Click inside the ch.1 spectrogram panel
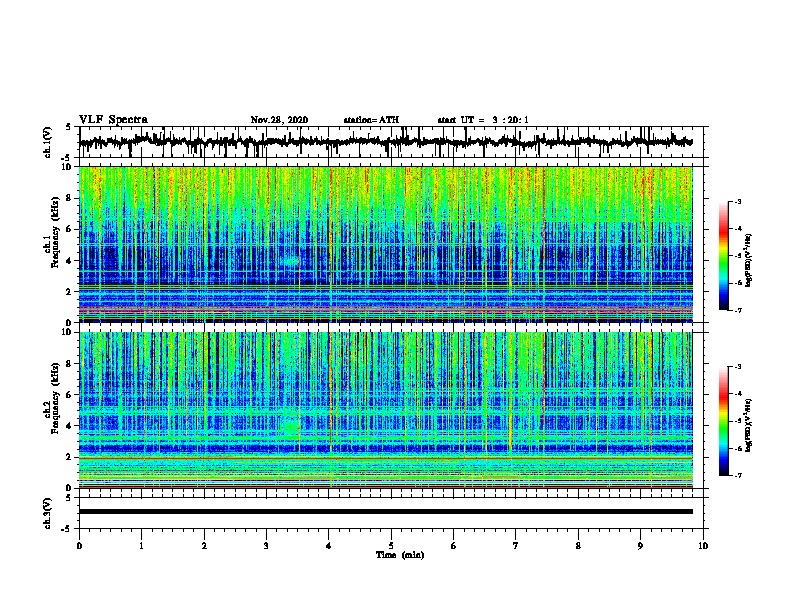Image resolution: width=792 pixels, height=612 pixels. coord(385,244)
